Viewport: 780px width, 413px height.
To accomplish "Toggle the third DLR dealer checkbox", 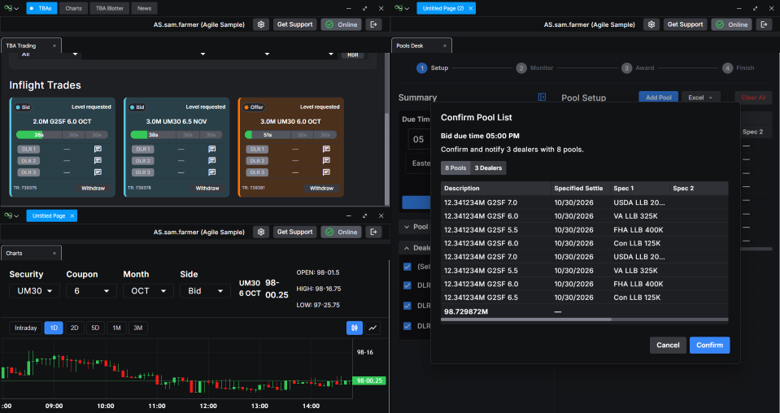I will pos(407,326).
